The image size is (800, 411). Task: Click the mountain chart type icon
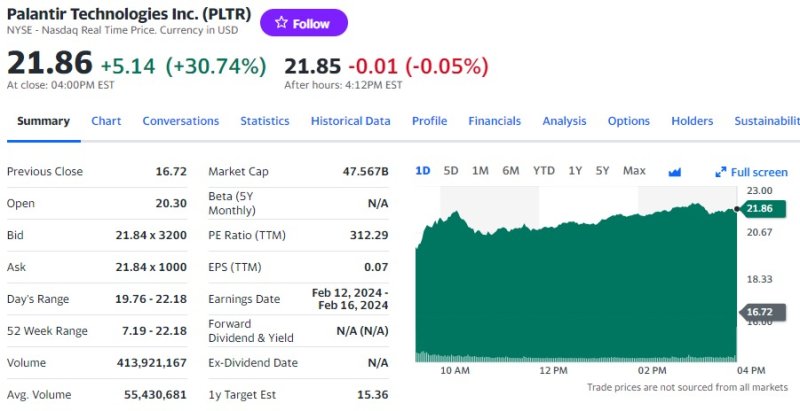(x=675, y=171)
